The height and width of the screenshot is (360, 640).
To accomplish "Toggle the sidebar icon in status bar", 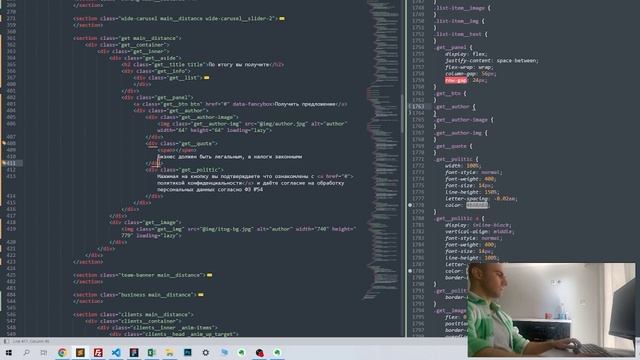I will 6,341.
